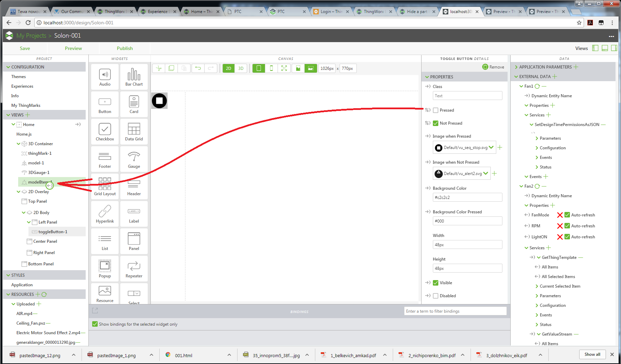Click the Background Color Pressed field
621x364 pixels.
(467, 221)
